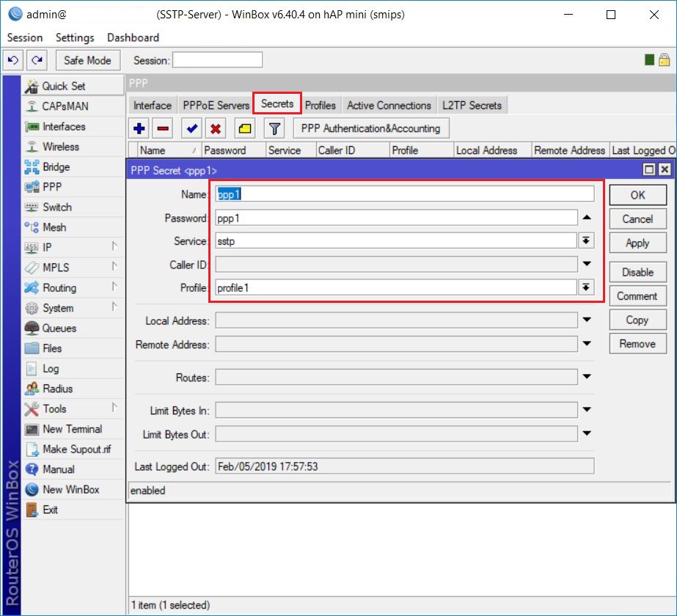The height and width of the screenshot is (616, 677).
Task: Click the Apply button
Action: [x=637, y=243]
